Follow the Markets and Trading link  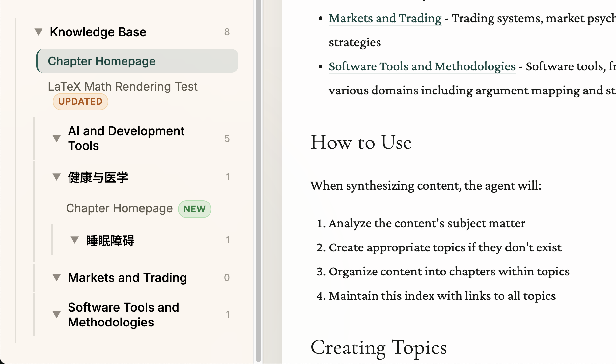coord(385,18)
